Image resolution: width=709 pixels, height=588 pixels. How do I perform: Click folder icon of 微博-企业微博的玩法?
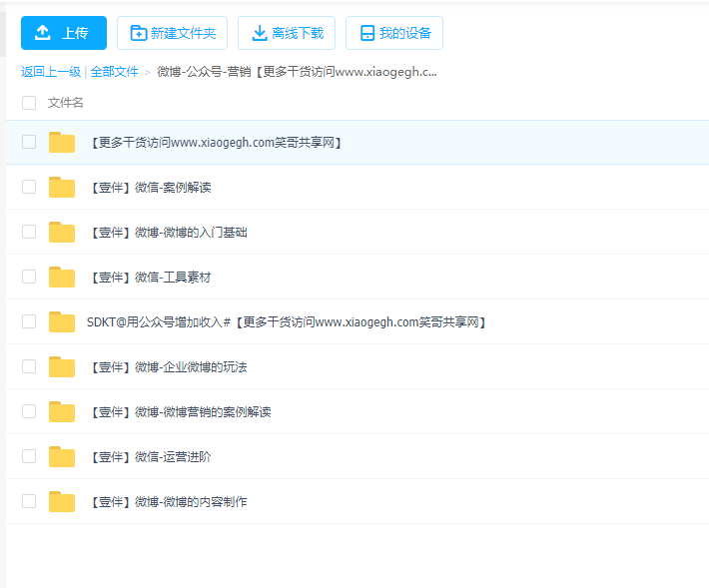click(x=62, y=366)
